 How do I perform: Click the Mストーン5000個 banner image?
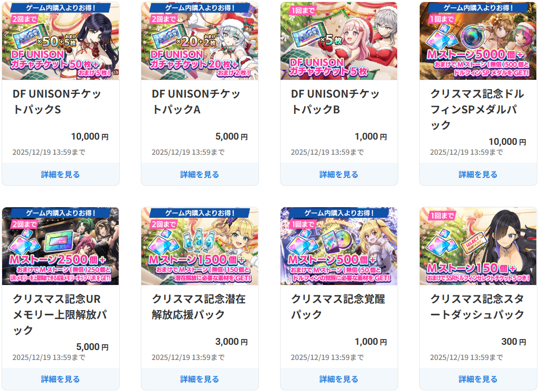[x=478, y=41]
